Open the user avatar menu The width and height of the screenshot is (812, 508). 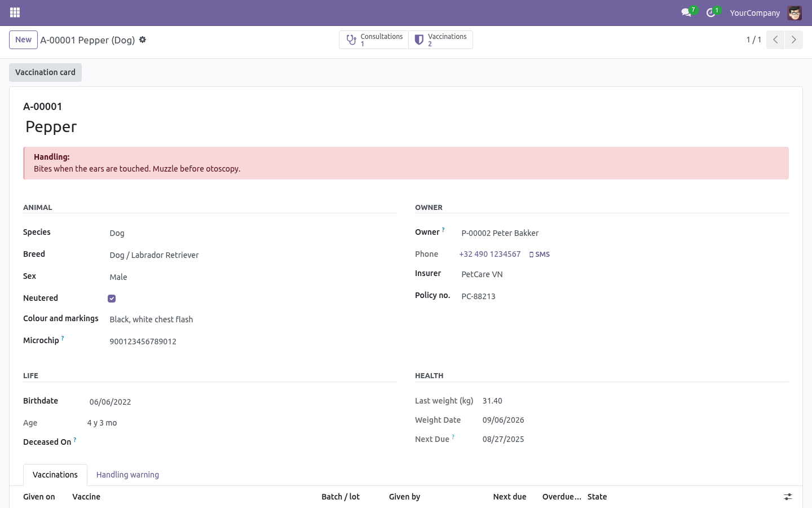tap(795, 12)
